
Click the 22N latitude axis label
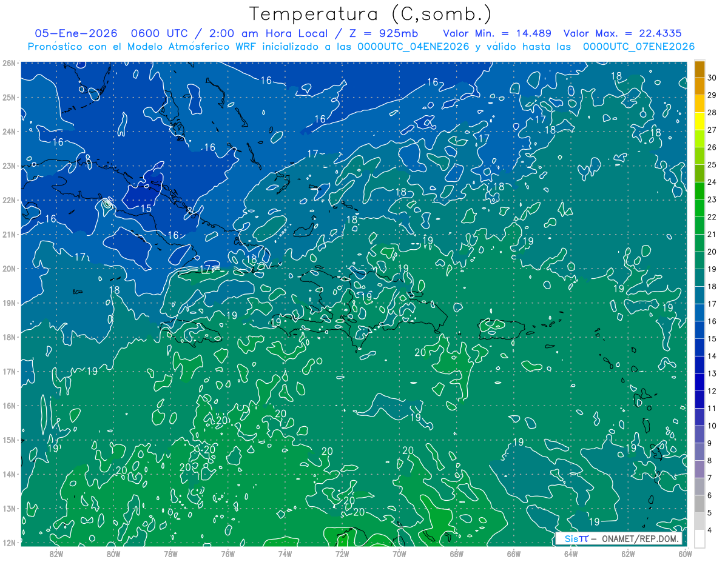[8, 200]
